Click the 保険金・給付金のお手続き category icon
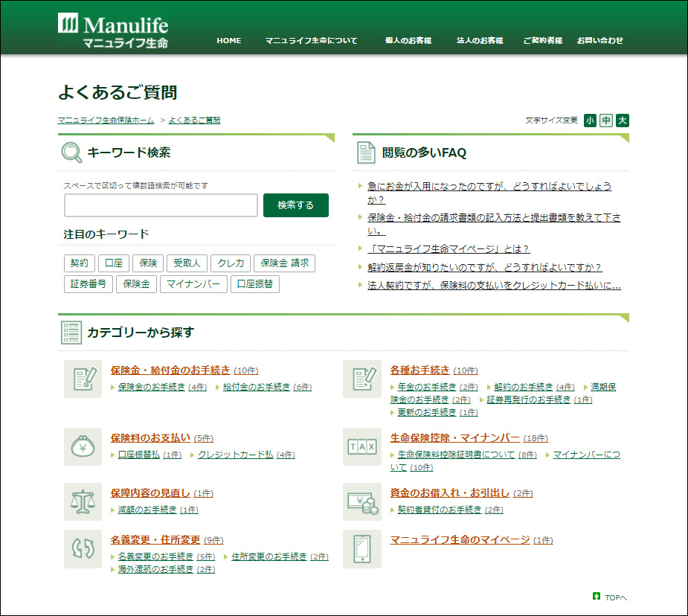Image resolution: width=688 pixels, height=616 pixels. [83, 379]
